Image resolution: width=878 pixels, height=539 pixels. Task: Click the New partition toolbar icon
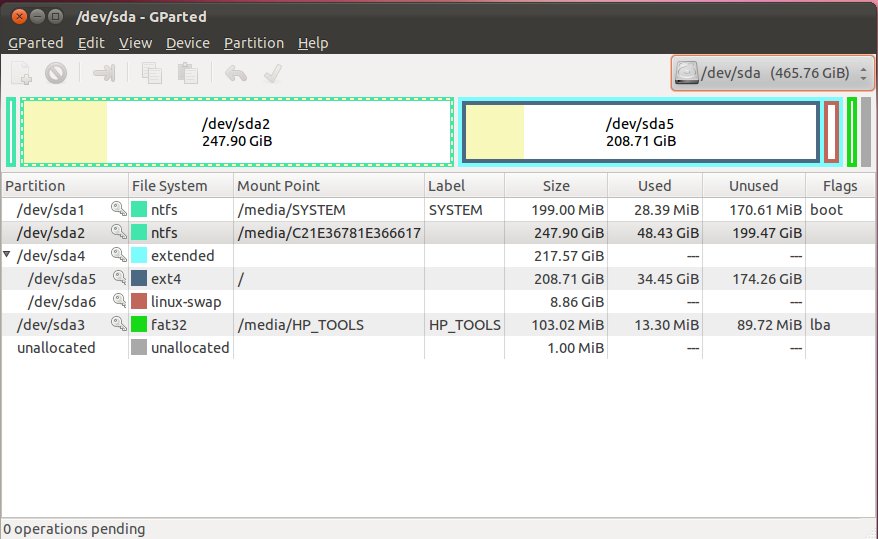[x=22, y=73]
